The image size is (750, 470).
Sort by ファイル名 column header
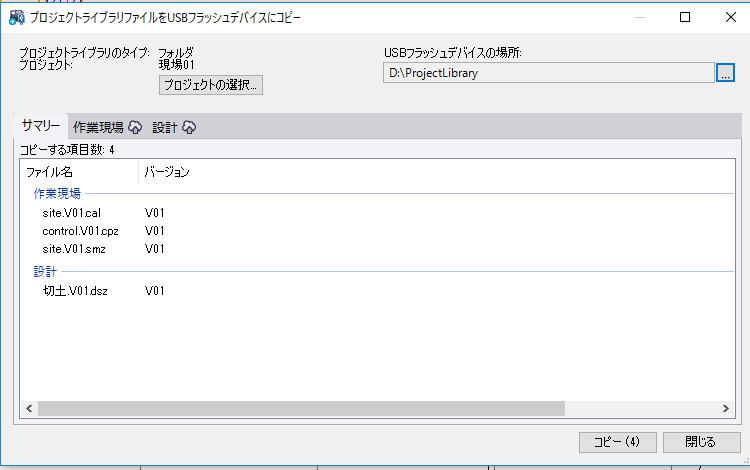[78, 172]
